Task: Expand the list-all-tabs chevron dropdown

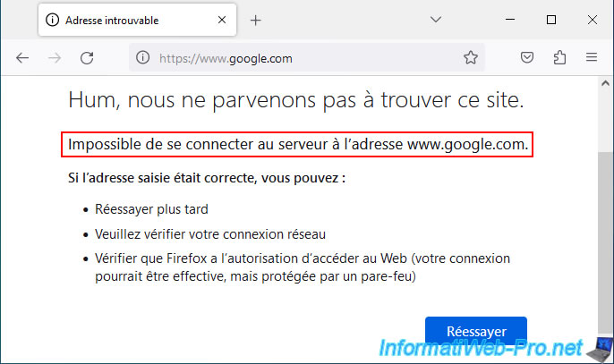Action: [x=436, y=19]
